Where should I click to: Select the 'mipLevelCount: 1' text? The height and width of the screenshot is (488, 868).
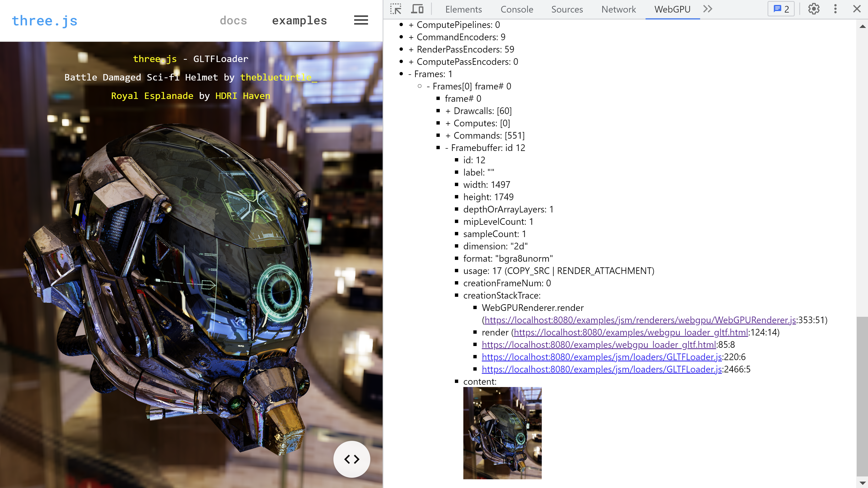point(498,221)
